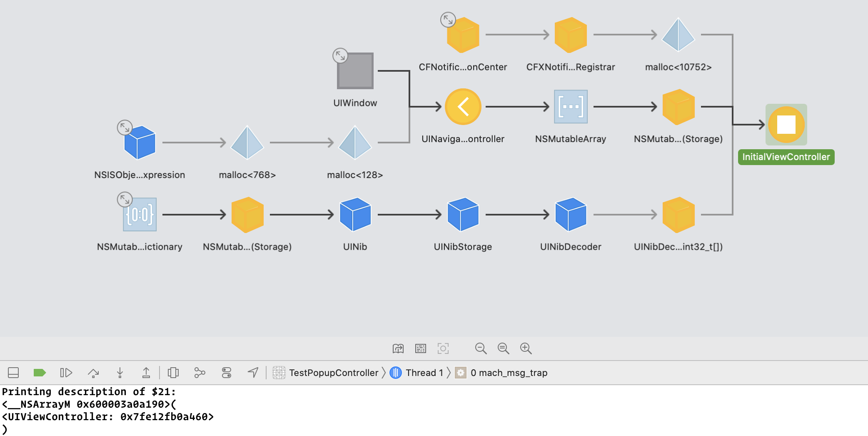Screen dimensions: 868x436
Task: Open the 0 mach_msg_trap frame breadcrumb
Action: tap(501, 373)
